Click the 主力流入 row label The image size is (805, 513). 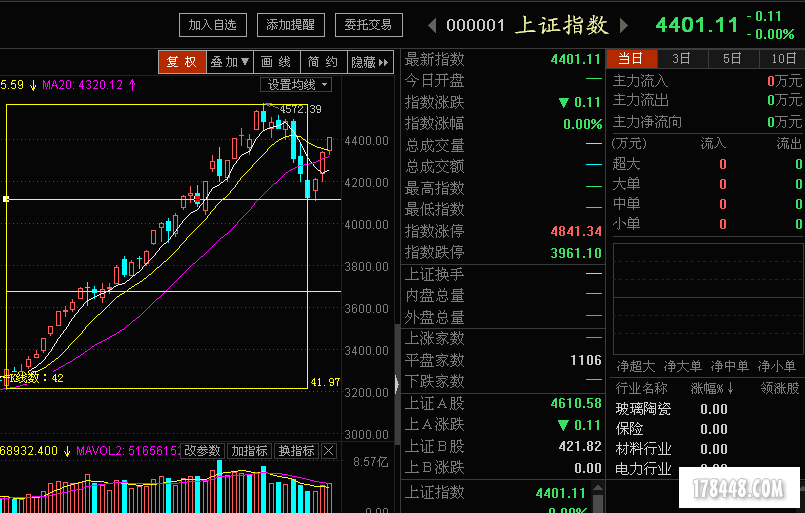[640, 81]
